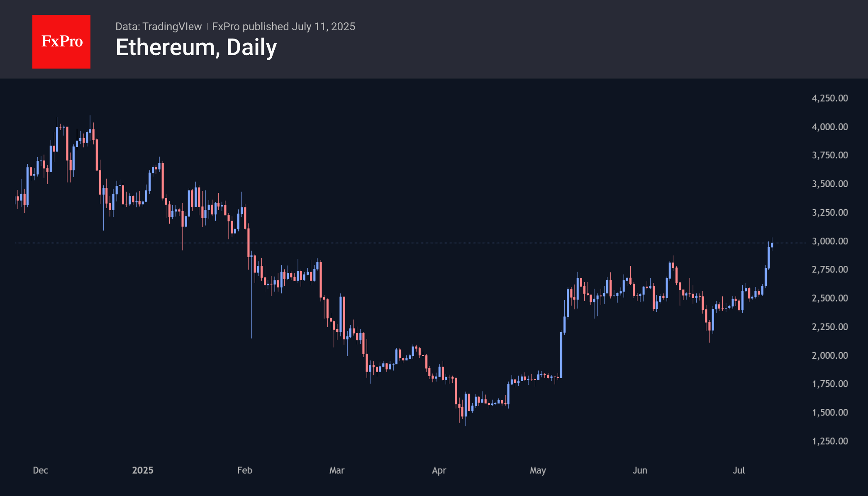Click the Jul label on time axis
This screenshot has height=496, width=868.
pyautogui.click(x=739, y=470)
